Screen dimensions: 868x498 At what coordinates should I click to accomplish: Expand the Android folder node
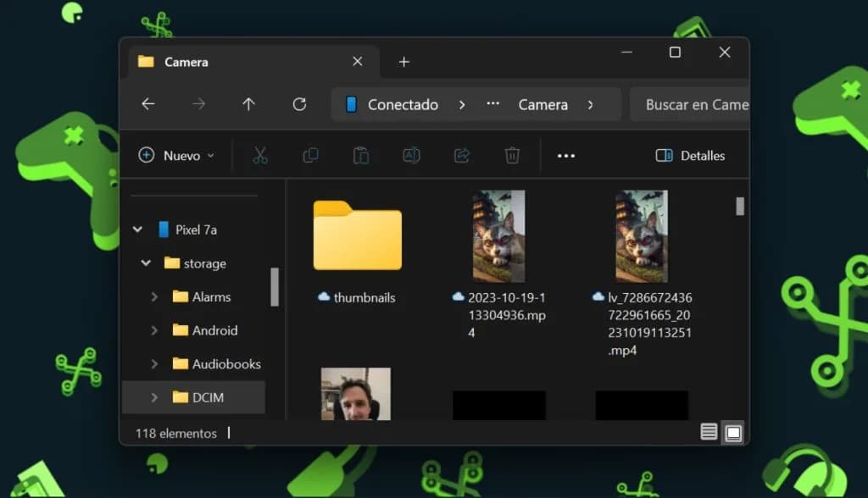pos(154,330)
